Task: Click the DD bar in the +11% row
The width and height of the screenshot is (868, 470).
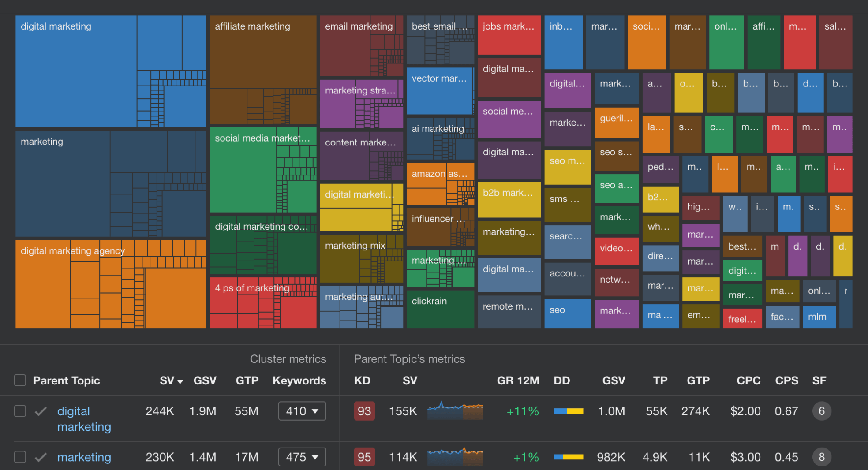Action: click(x=568, y=411)
